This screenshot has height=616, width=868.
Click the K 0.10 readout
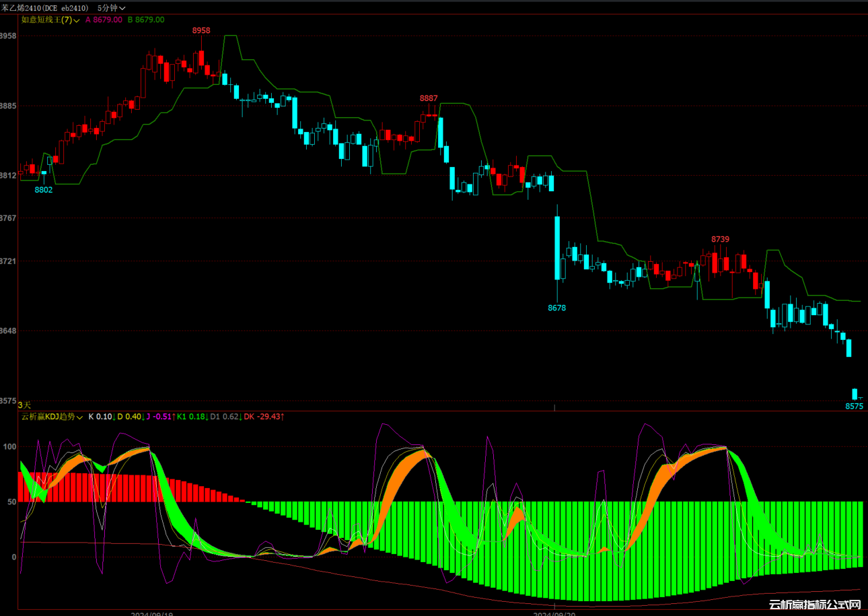tap(101, 417)
